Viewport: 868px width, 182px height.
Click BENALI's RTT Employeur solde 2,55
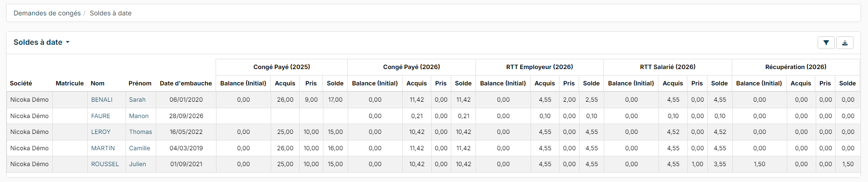[x=592, y=99]
